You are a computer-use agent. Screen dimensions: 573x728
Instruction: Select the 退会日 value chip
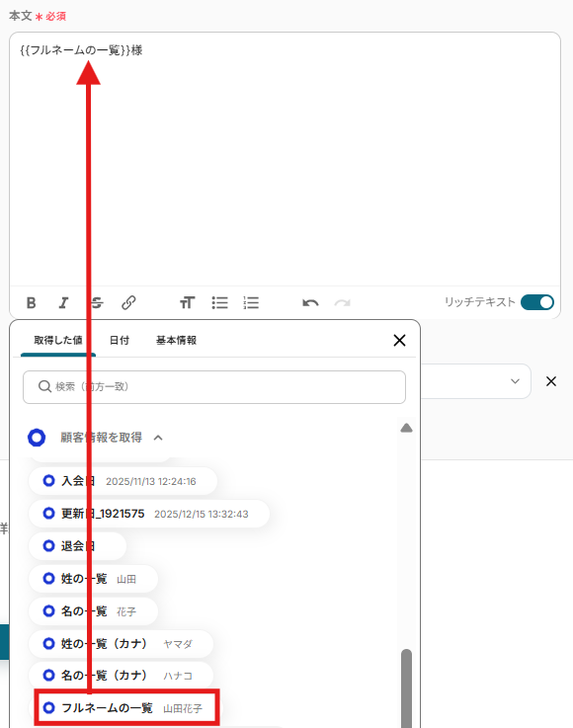(77, 546)
